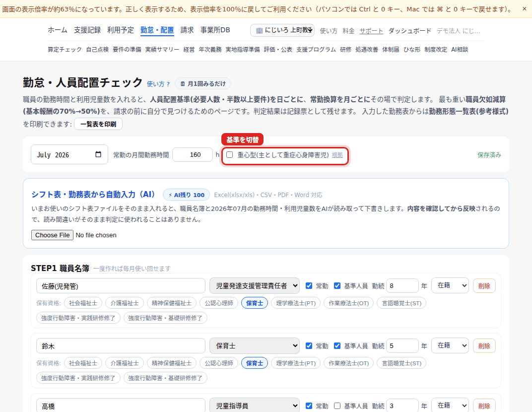
Task: Toggle 介護福祉士 qualification for 鈴木
Action: (125, 363)
